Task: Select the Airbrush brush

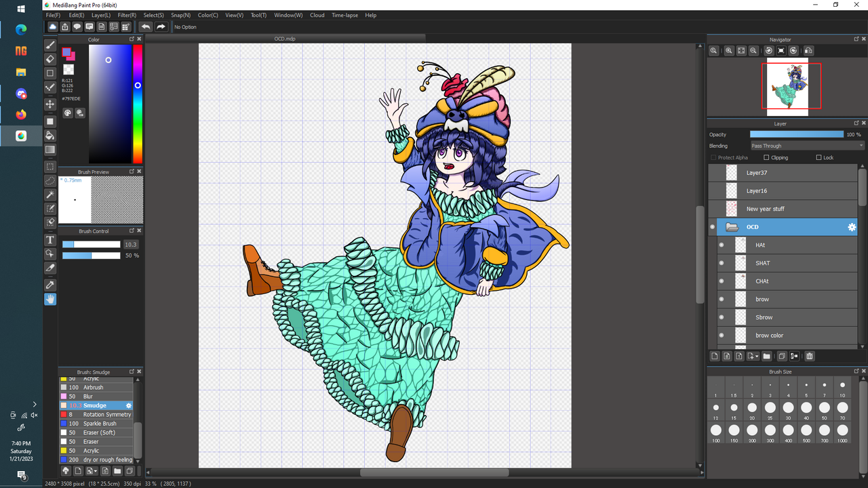Action: click(x=96, y=387)
